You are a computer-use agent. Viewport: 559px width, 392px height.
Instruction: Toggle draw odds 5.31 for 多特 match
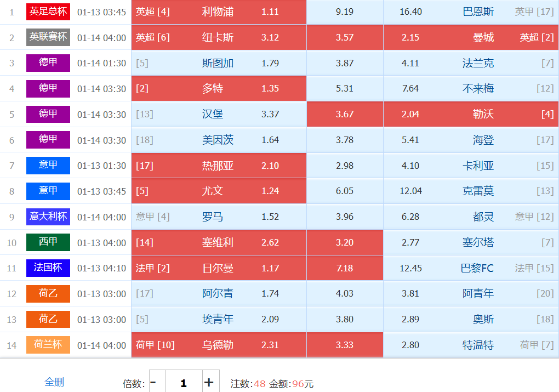(x=345, y=89)
